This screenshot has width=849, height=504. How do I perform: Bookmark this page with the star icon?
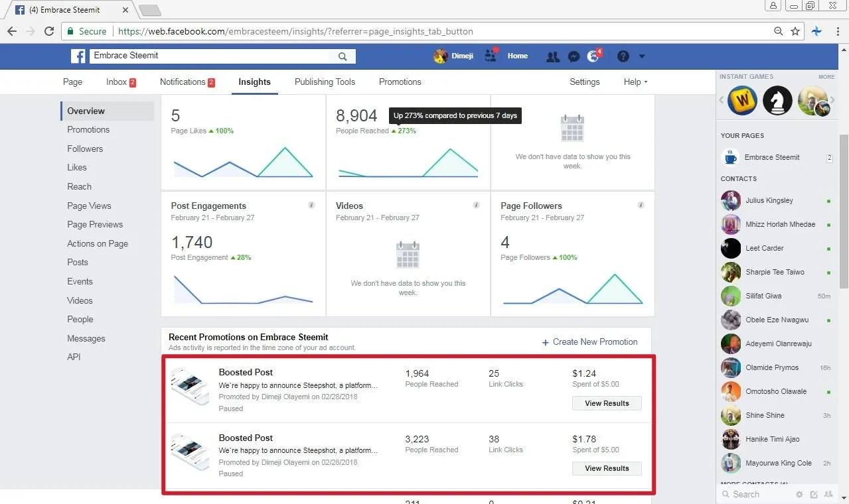point(795,31)
